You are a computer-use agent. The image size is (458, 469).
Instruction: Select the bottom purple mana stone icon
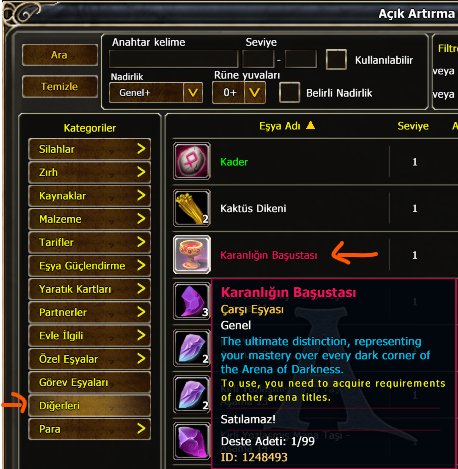(192, 441)
